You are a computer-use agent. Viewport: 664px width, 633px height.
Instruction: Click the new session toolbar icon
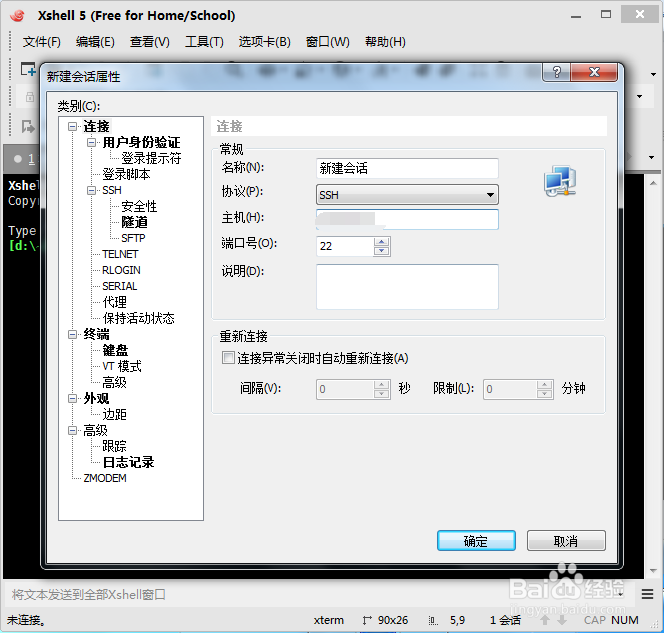click(28, 69)
